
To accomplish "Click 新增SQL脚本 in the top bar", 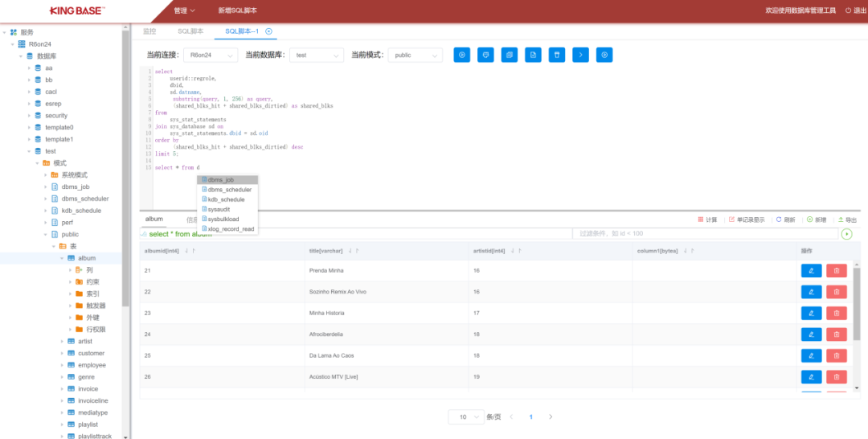I will click(x=237, y=10).
